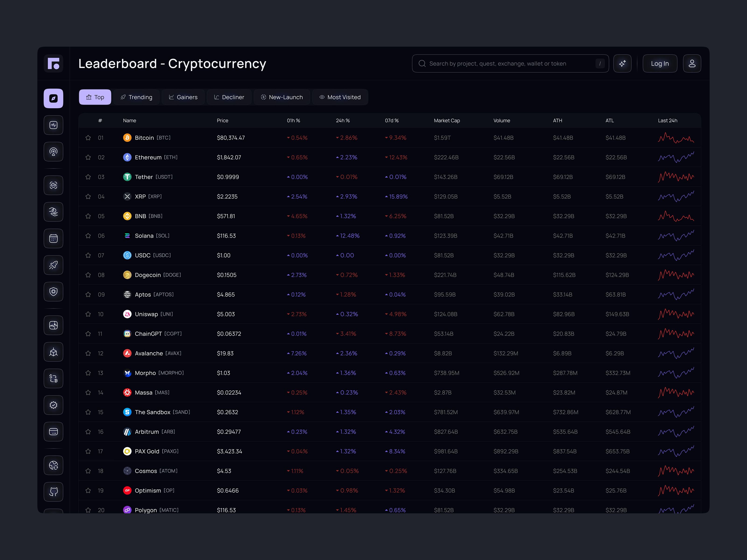Favorite Bitcoin with its star
747x560 pixels.
click(x=88, y=138)
